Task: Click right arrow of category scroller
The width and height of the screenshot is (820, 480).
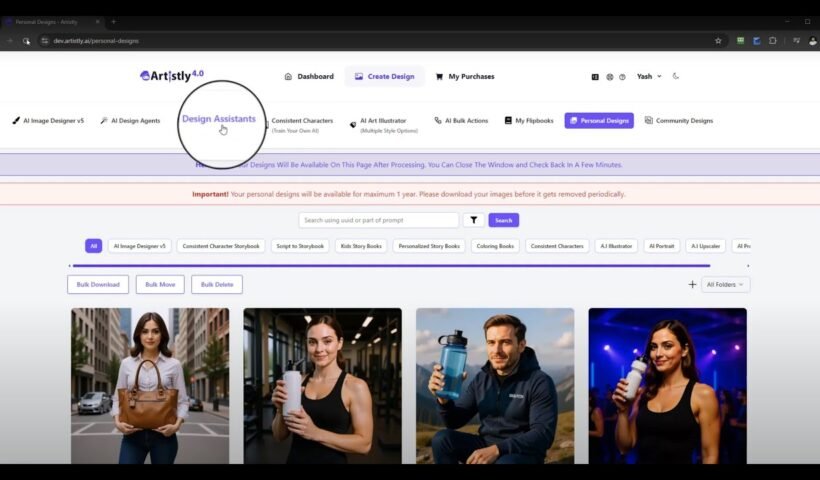Action: point(748,266)
